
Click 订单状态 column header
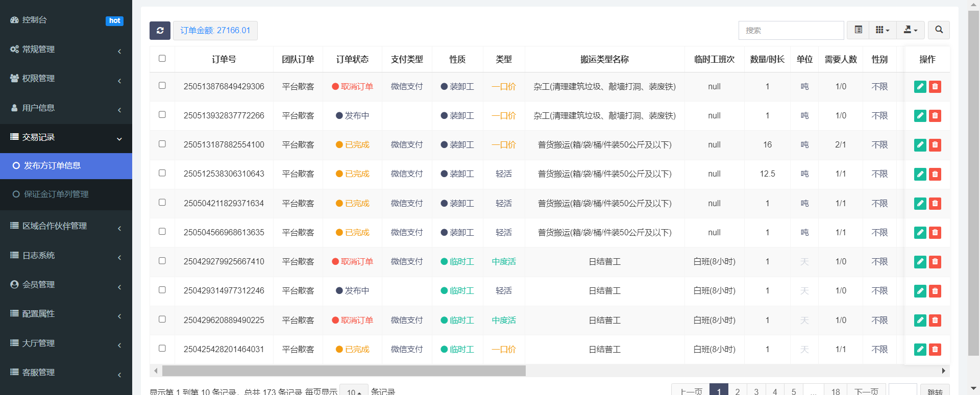click(352, 59)
